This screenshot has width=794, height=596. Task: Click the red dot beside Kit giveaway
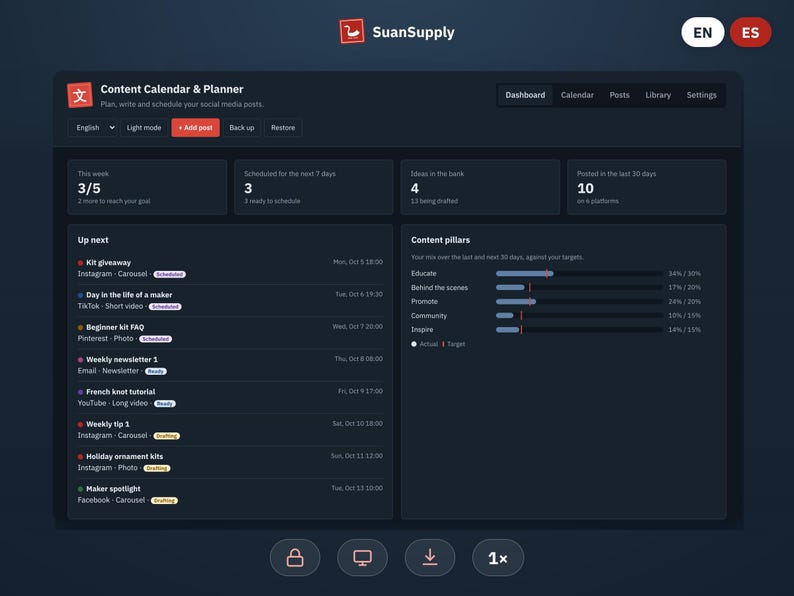pos(81,263)
